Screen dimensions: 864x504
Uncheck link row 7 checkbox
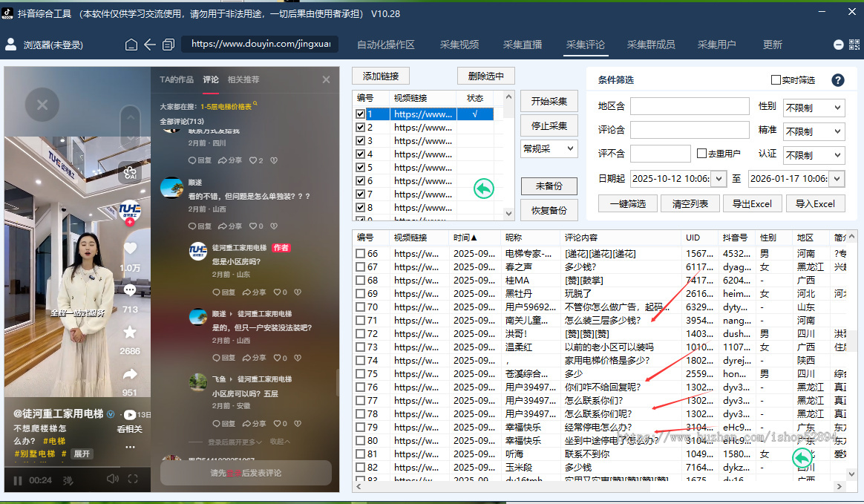[x=360, y=194]
